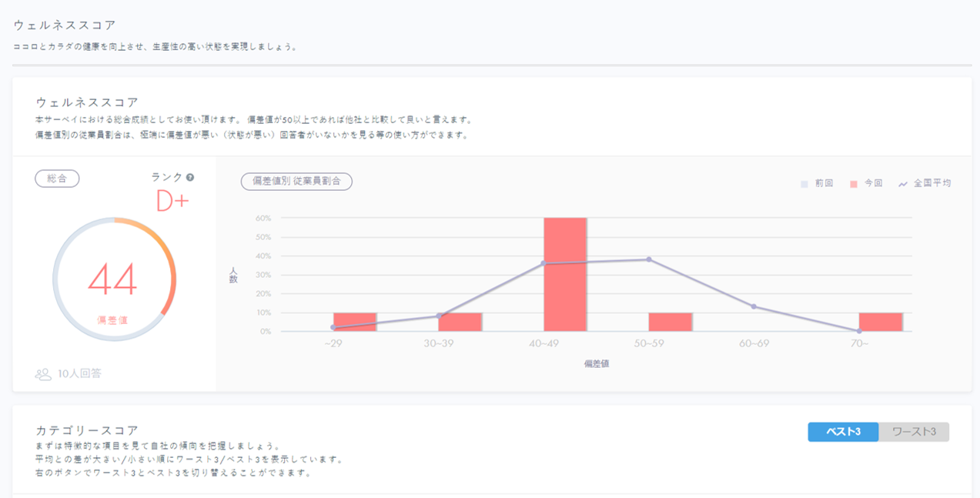Select the 30~39 red bar
The height and width of the screenshot is (498, 980).
[x=460, y=323]
